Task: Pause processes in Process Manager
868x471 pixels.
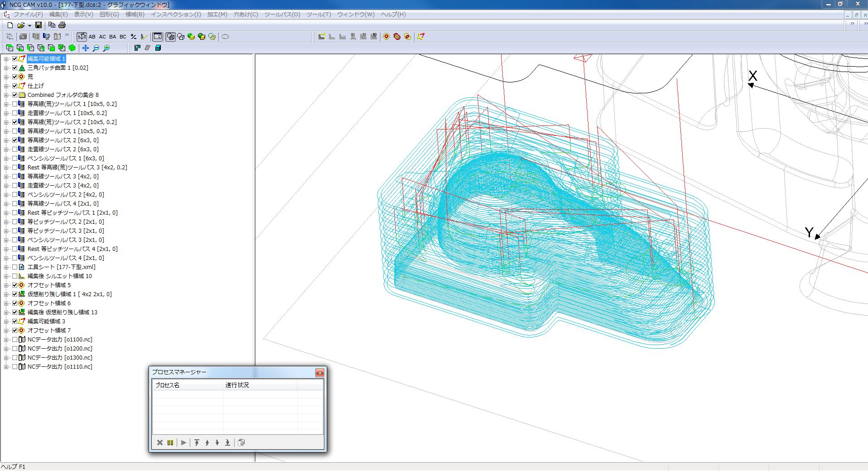Action: [x=170, y=442]
